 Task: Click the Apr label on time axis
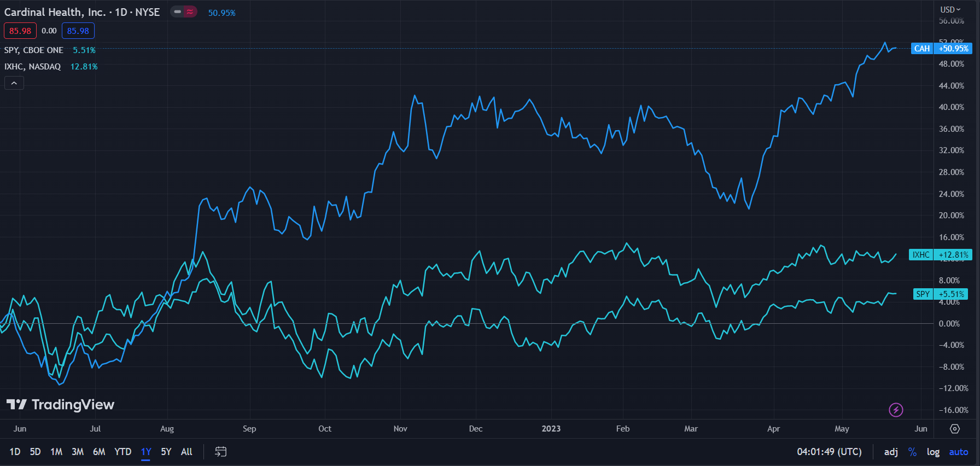773,429
